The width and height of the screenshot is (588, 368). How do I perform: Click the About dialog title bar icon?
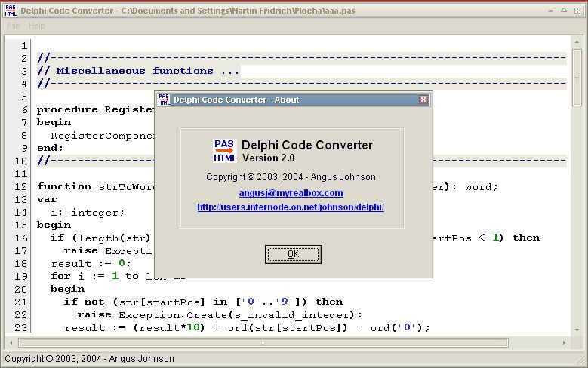(163, 100)
